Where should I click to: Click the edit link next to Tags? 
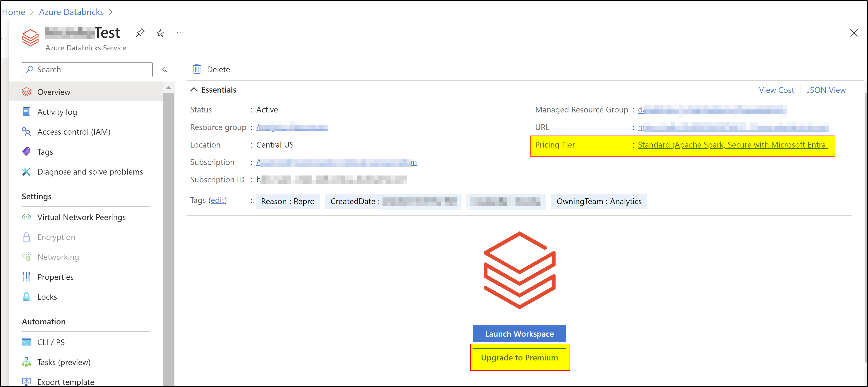click(217, 200)
